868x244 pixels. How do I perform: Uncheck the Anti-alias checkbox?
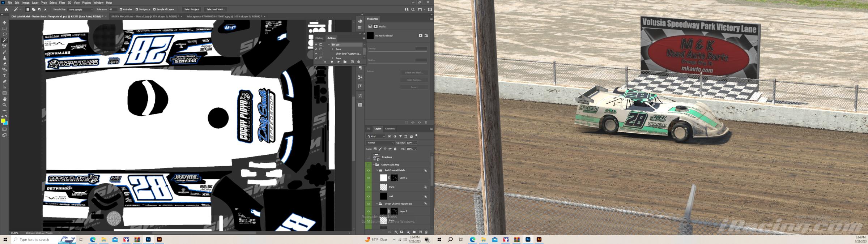coord(121,9)
